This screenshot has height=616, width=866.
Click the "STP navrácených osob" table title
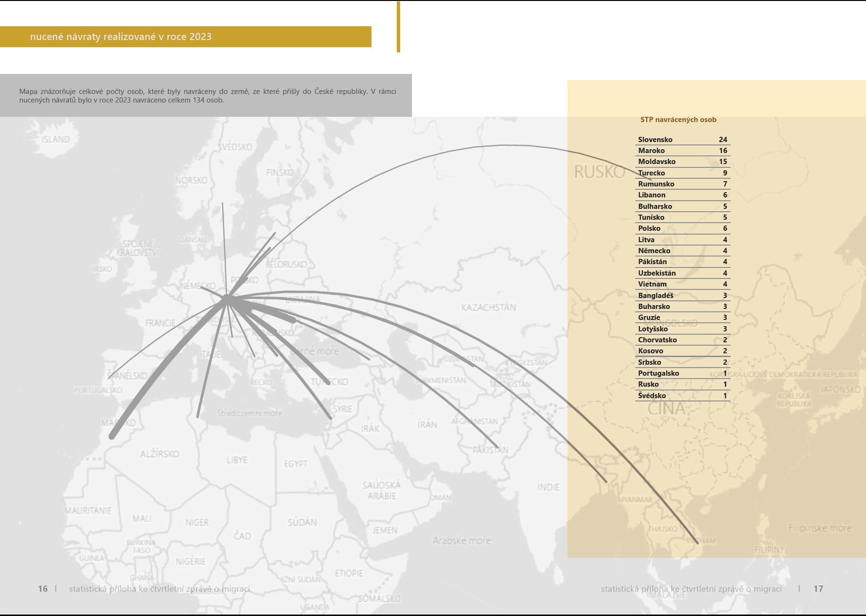678,120
